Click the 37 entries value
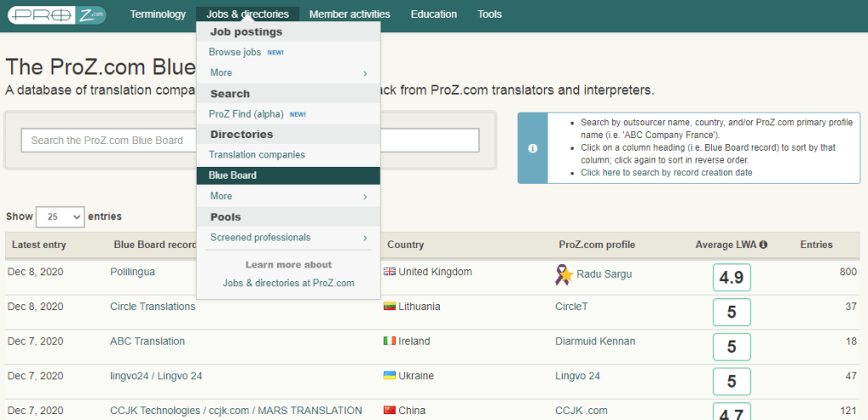868x420 pixels. point(851,307)
